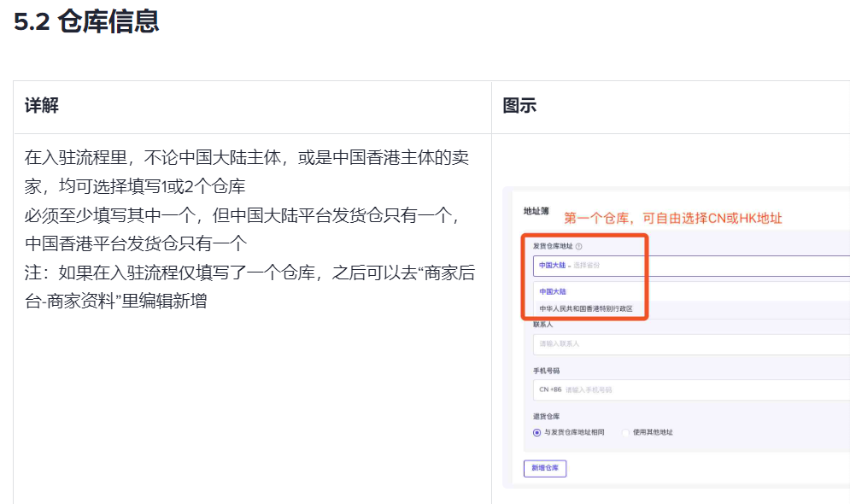Click the 联系人 field label
The width and height of the screenshot is (850, 504).
tap(542, 325)
